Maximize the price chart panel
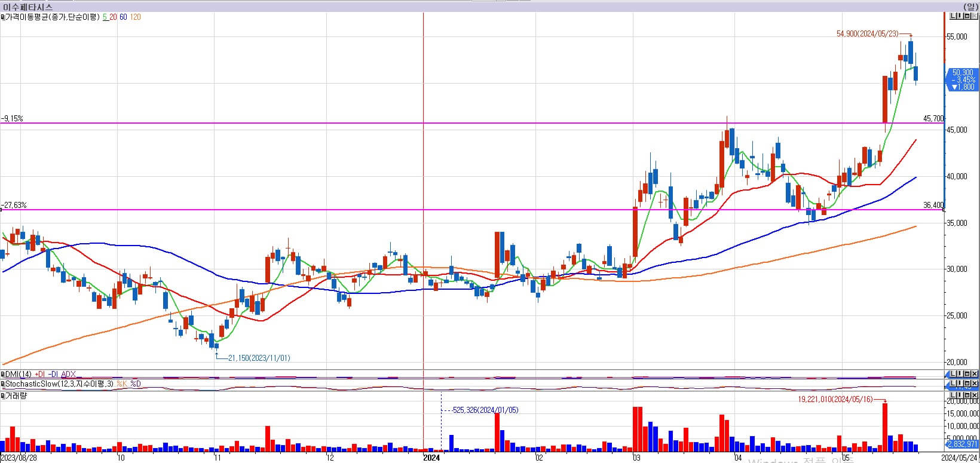The height and width of the screenshot is (463, 980). [967, 16]
